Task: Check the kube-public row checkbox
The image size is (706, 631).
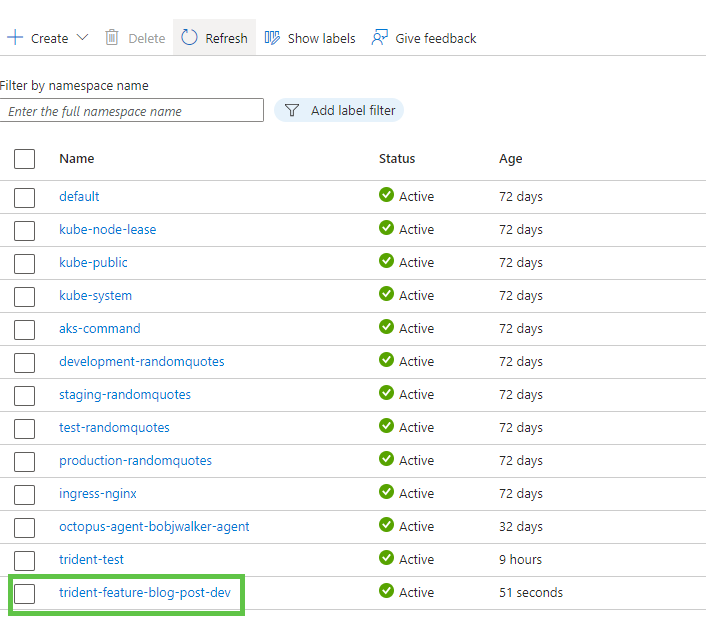Action: pos(24,263)
